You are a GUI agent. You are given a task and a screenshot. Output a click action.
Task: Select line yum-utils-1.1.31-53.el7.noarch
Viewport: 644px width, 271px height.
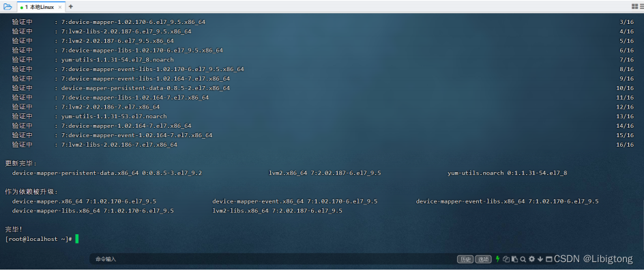click(x=114, y=116)
